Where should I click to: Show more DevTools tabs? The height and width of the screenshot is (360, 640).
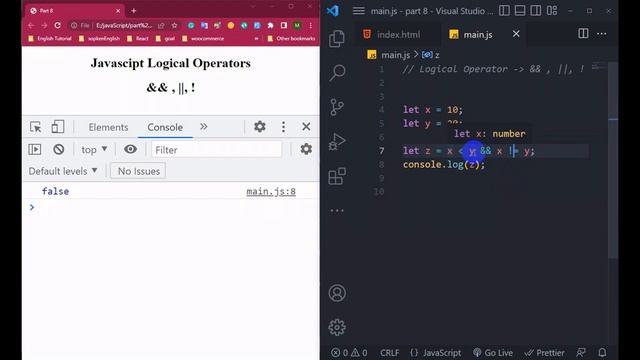point(204,127)
